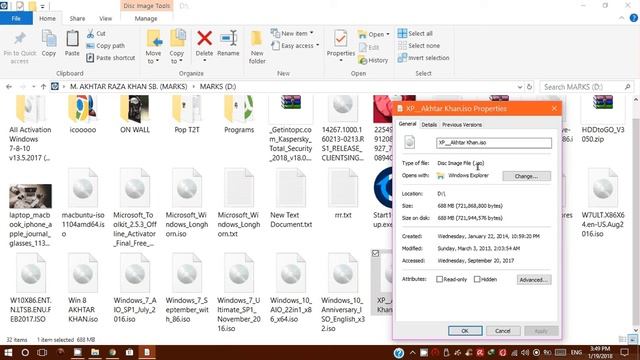The height and width of the screenshot is (360, 640).
Task: Click the Pin to Quick access icon
Action: point(19,39)
